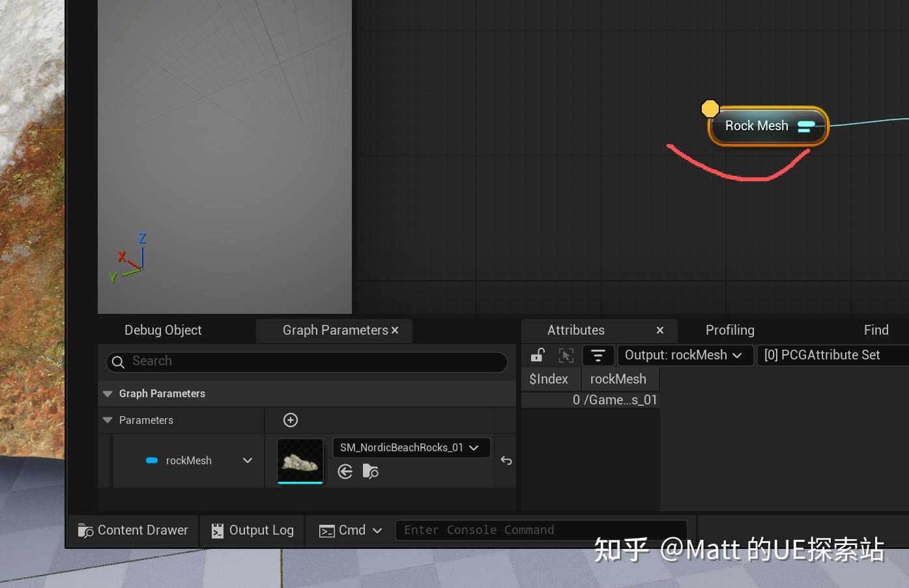Open the Cmd console type dropdown

pos(351,531)
